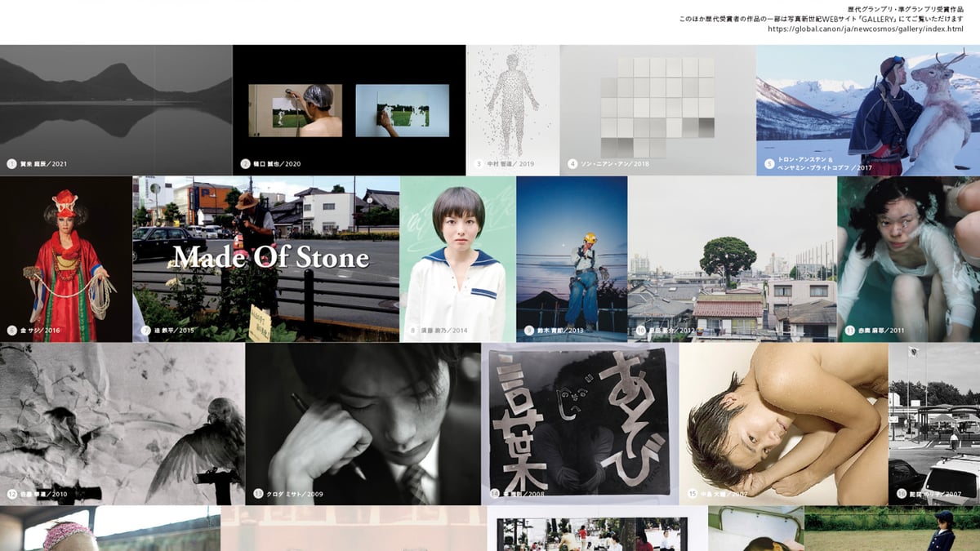The height and width of the screenshot is (551, 980).
Task: Open the 2021 mountain lake reflection photo
Action: coord(116,110)
